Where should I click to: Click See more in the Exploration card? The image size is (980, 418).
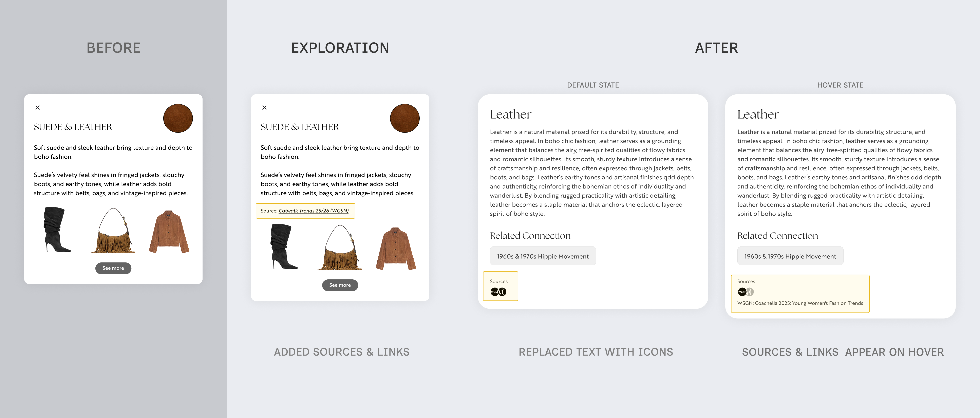click(340, 285)
